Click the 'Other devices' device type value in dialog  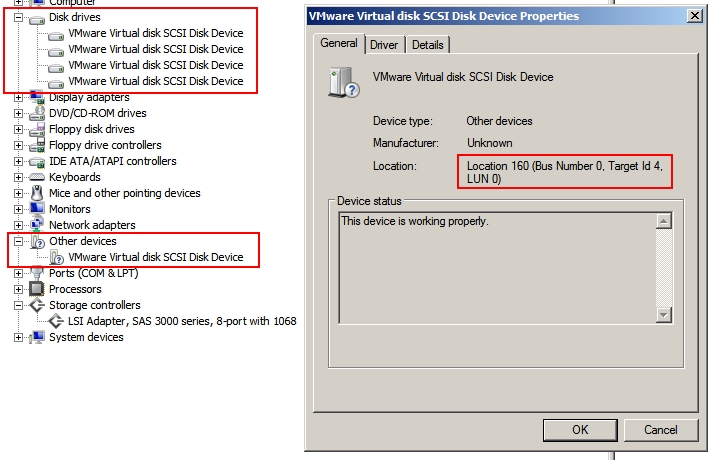coord(499,121)
